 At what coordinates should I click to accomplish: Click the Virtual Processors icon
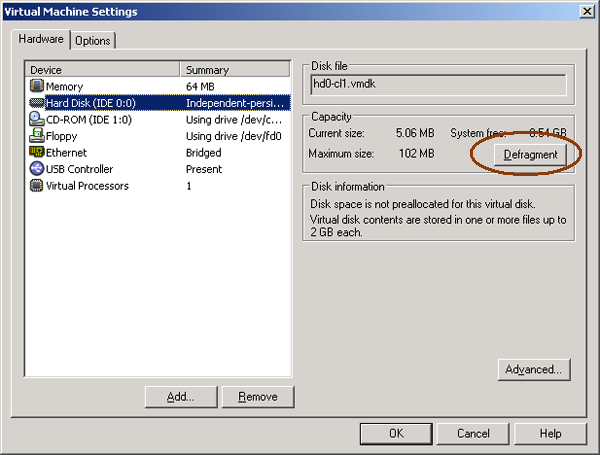pos(36,185)
